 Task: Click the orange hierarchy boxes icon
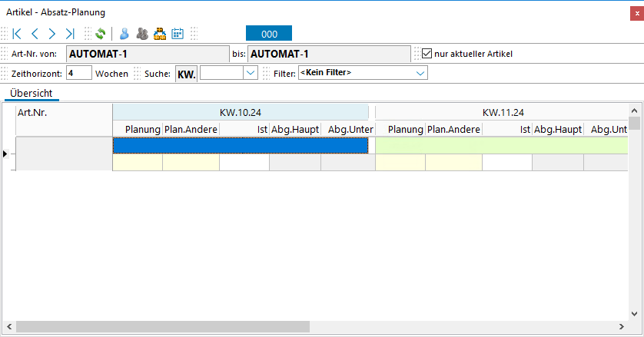point(160,34)
